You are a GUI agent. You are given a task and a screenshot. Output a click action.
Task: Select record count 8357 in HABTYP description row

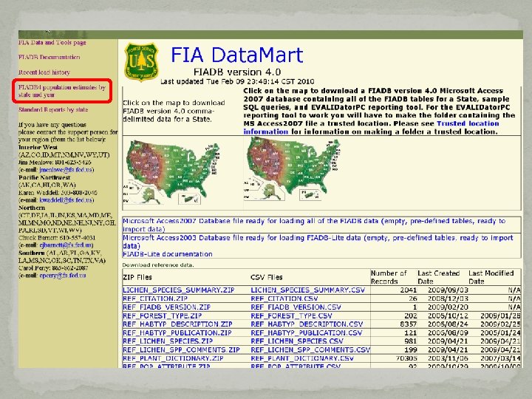click(408, 324)
